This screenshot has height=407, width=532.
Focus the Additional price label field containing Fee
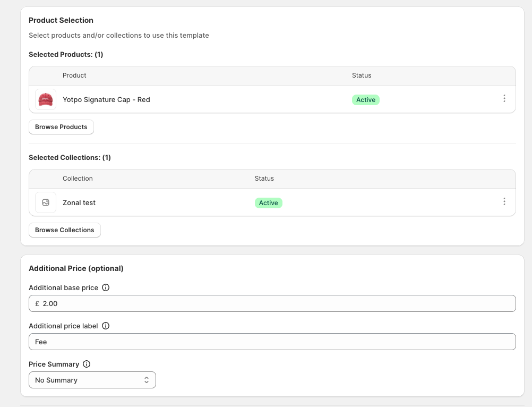(x=272, y=342)
